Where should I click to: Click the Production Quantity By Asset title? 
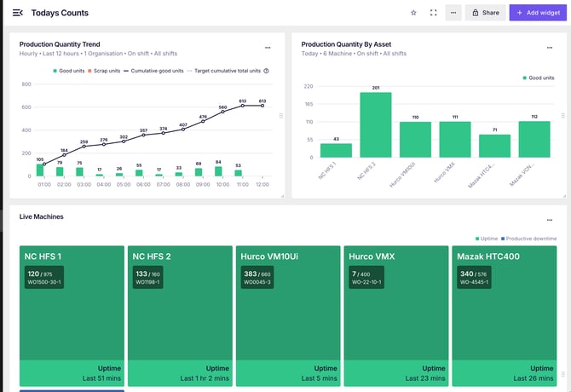pyautogui.click(x=346, y=44)
